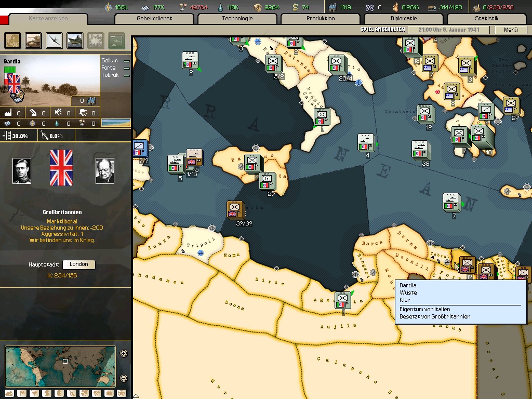Click the dollar sign money resource icon in top bar
The image size is (532, 399).
(x=295, y=7)
